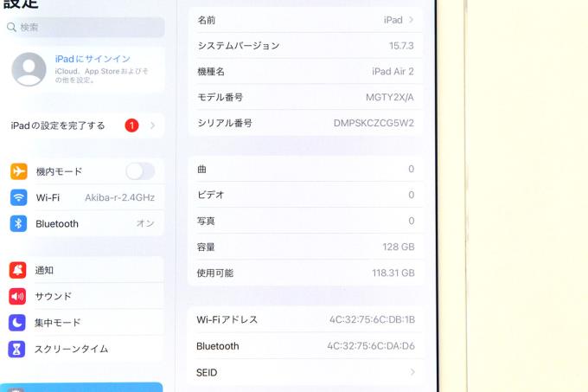588x392 pixels.
Task: Tap the Wi-Fi settings icon
Action: tap(18, 197)
